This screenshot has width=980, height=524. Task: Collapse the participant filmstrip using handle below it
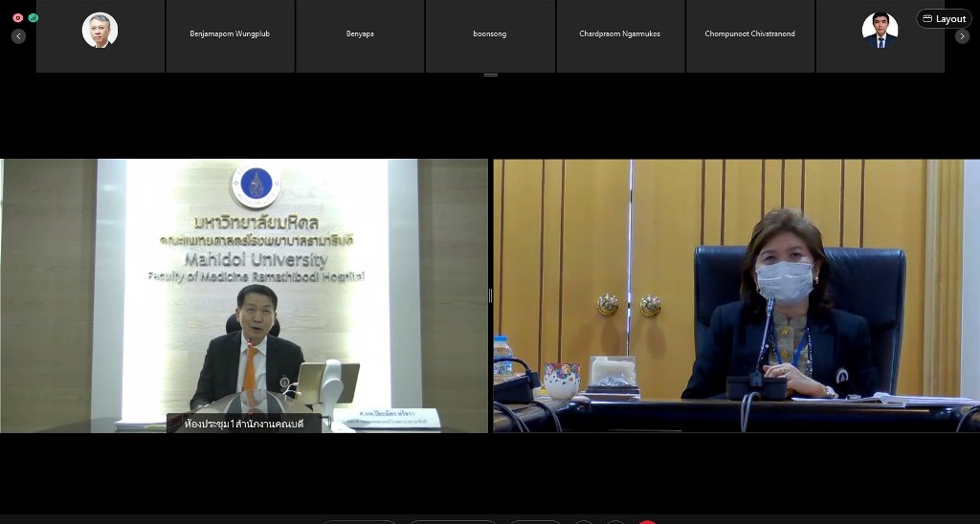pos(490,75)
